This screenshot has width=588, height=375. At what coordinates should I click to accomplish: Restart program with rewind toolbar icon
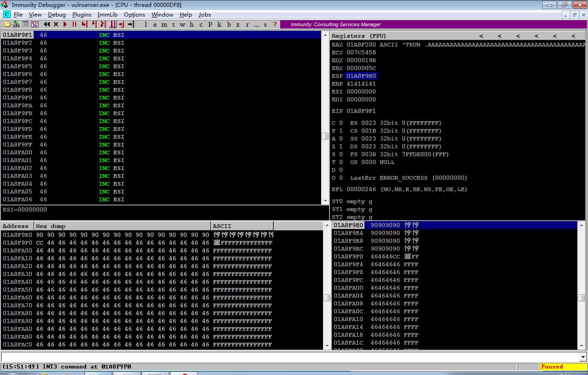pos(47,24)
